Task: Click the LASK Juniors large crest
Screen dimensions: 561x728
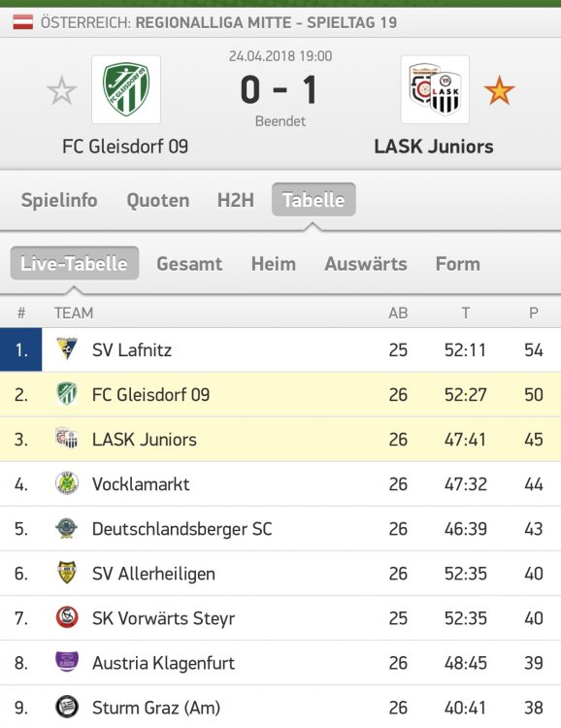Action: tap(435, 89)
